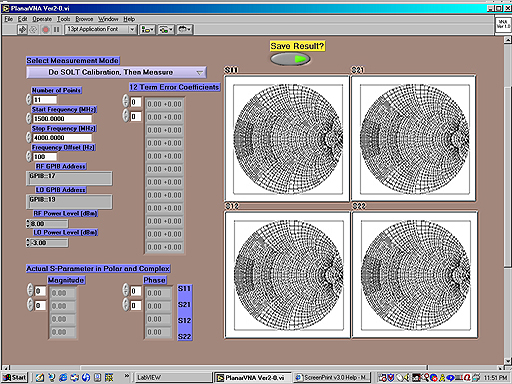Viewport: 512px width, 384px height.
Task: Click the S11 Smith chart plot
Action: pos(287,139)
